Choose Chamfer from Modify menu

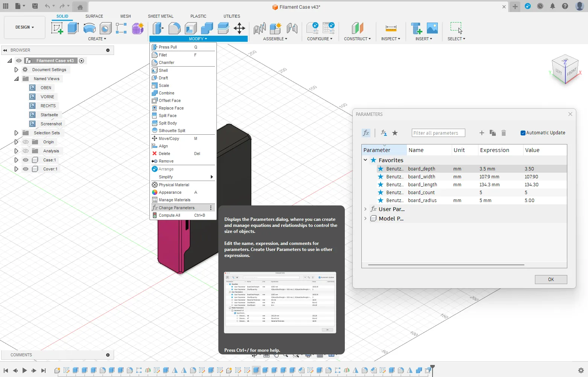[x=183, y=62]
